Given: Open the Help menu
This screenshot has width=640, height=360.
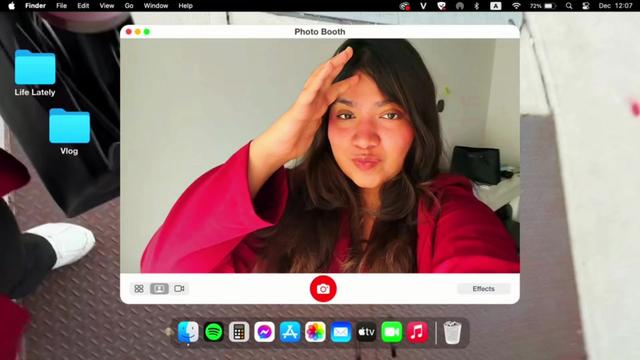Looking at the screenshot, I should [185, 6].
